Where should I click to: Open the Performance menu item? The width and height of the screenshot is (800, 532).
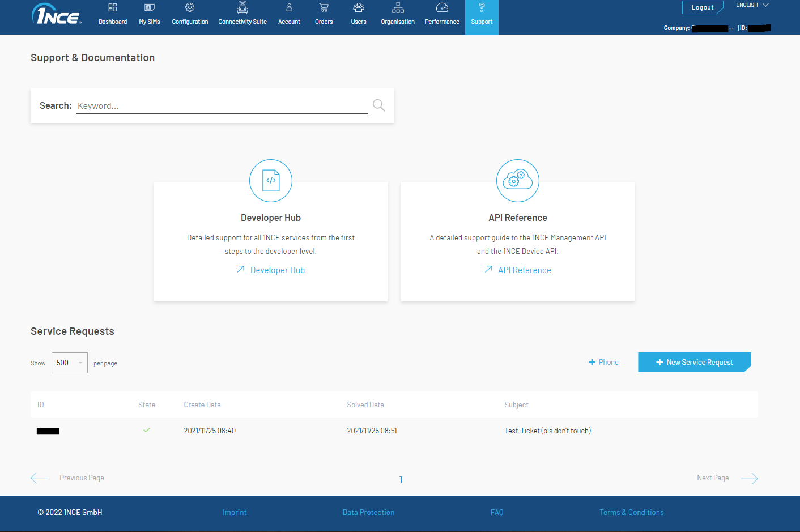point(442,15)
